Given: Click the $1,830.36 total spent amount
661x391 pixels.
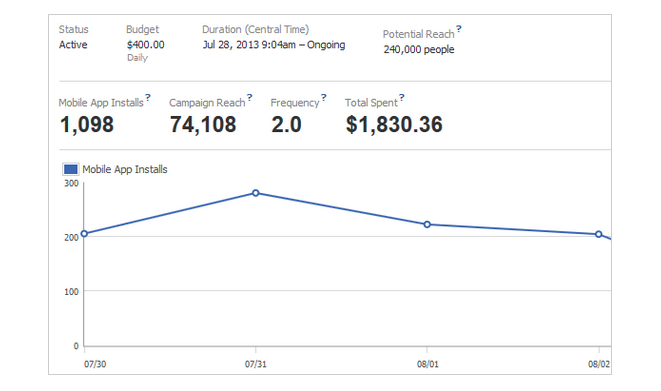Looking at the screenshot, I should [394, 125].
